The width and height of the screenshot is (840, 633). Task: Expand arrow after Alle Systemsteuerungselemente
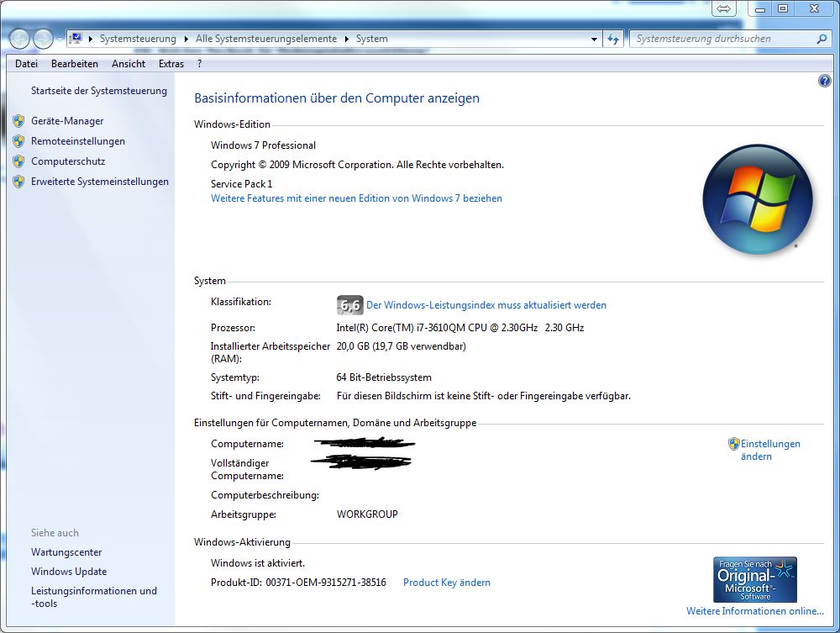click(346, 40)
